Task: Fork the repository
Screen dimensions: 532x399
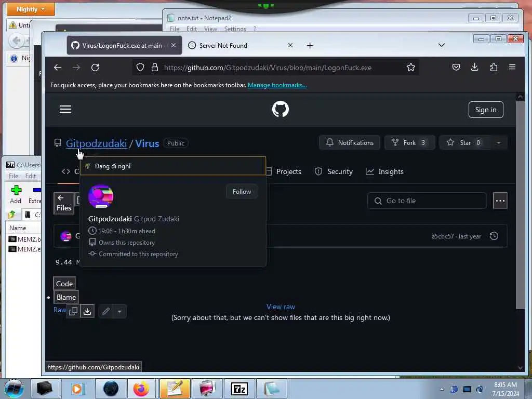Action: [409, 142]
